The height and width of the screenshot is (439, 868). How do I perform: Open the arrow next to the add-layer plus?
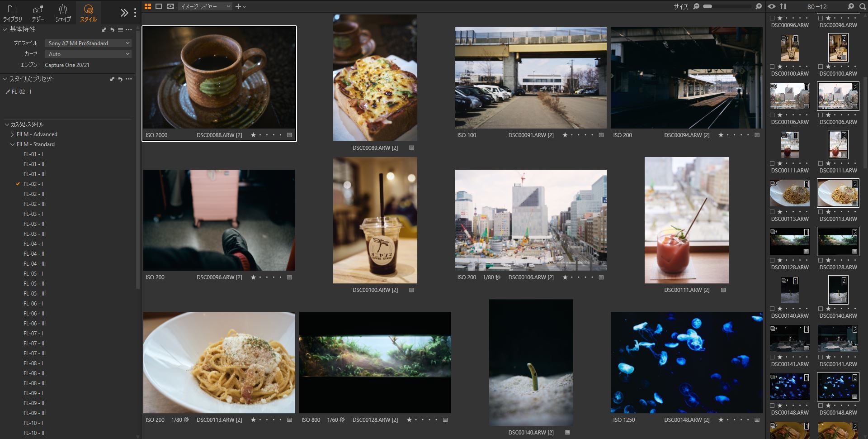(x=245, y=7)
